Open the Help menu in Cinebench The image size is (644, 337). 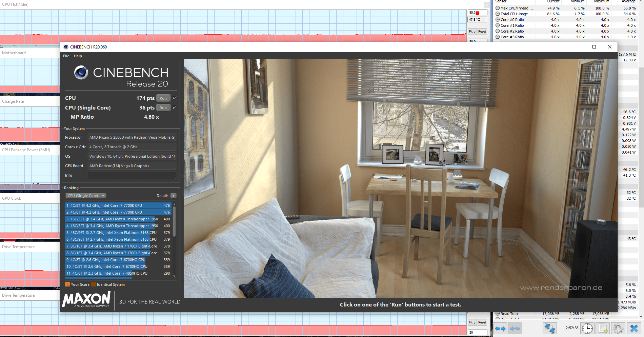pos(78,56)
